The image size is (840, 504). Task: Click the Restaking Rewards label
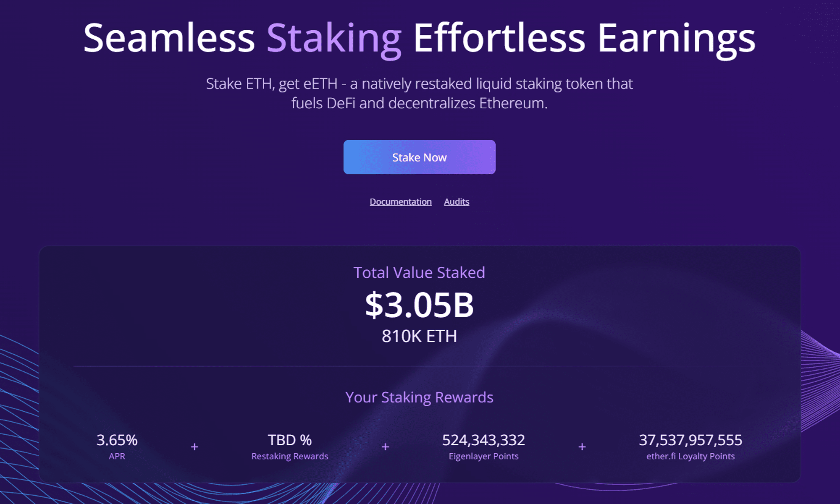click(x=290, y=456)
